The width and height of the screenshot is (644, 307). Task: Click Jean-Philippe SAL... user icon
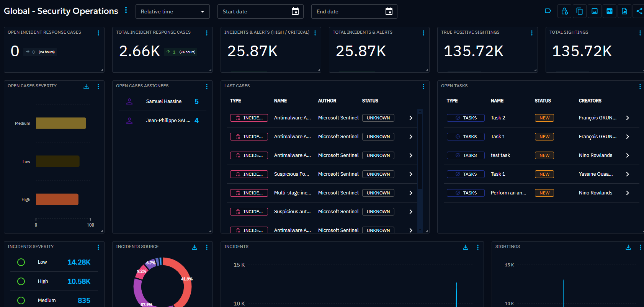[x=129, y=121]
